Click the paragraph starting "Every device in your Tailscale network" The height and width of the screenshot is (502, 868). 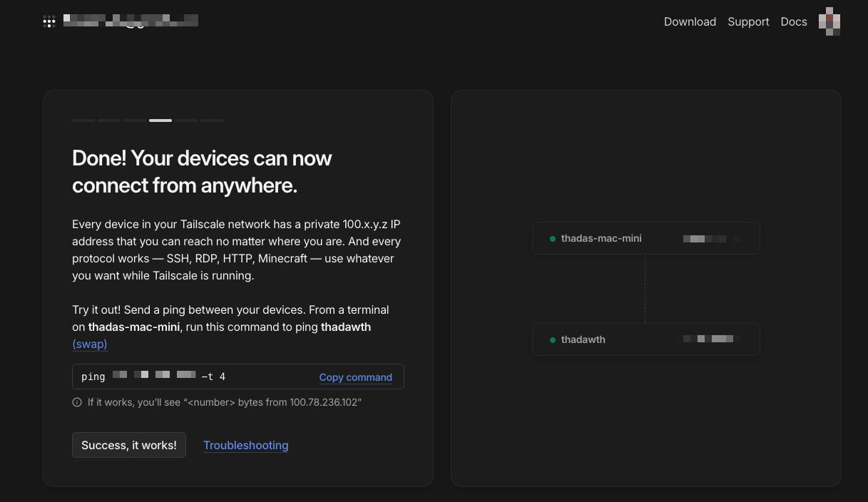(x=237, y=250)
